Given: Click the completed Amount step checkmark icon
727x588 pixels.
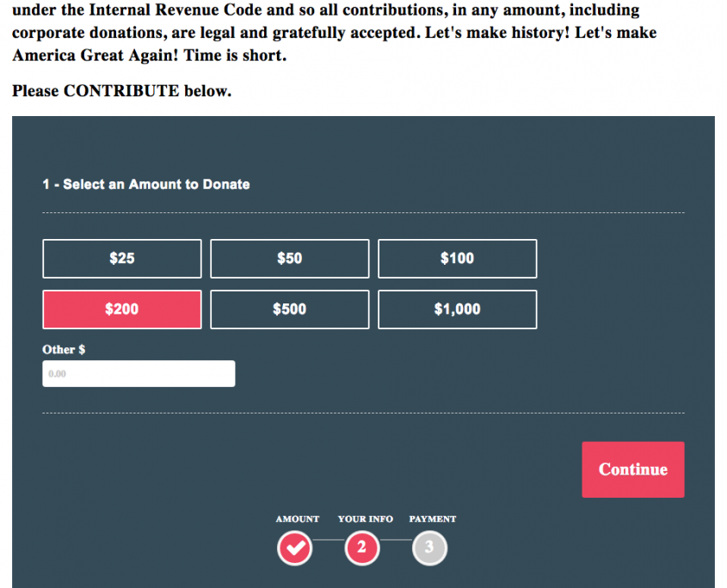Looking at the screenshot, I should (294, 548).
